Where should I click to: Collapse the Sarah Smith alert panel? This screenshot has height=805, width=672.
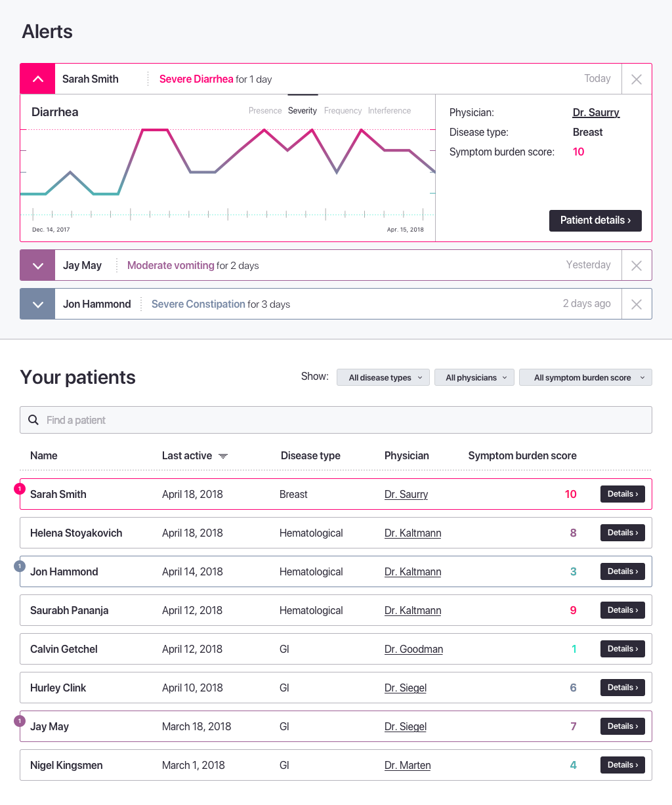(38, 79)
